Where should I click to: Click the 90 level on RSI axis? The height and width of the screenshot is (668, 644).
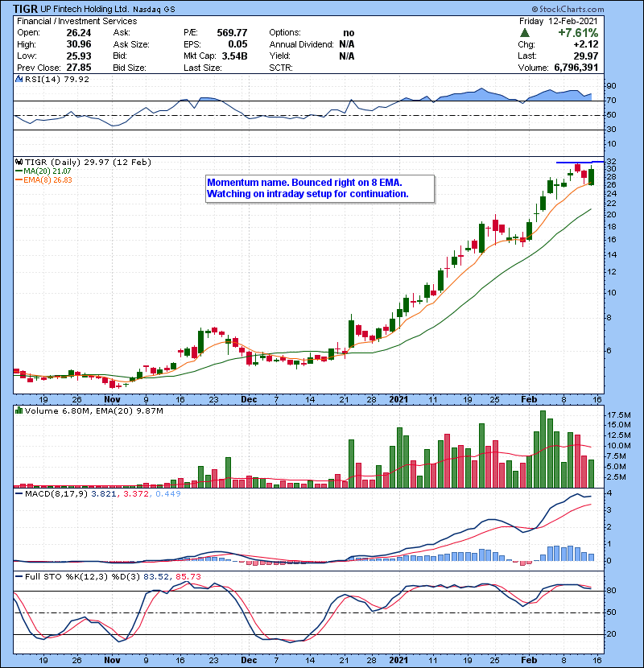coord(611,86)
